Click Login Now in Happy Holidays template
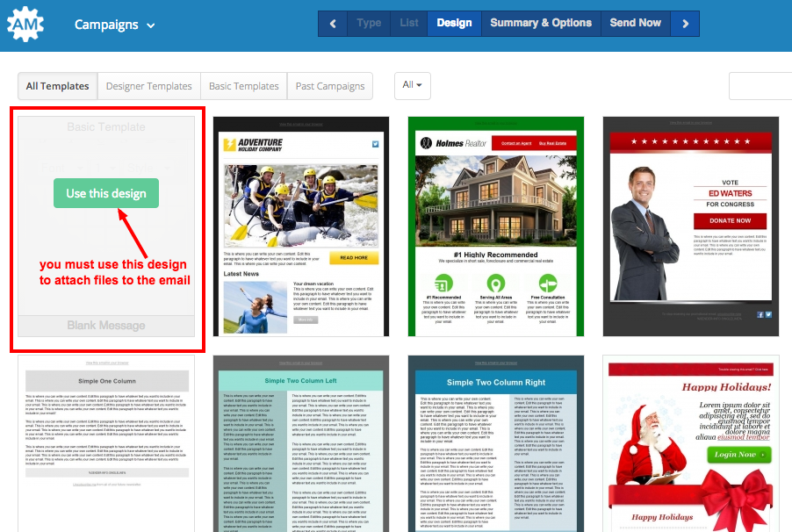 click(x=738, y=455)
